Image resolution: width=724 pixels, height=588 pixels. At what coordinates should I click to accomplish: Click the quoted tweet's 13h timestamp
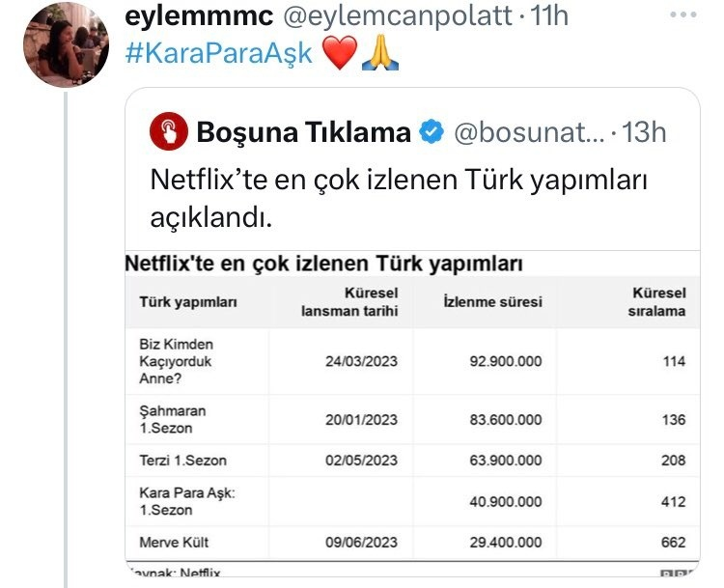tap(645, 132)
